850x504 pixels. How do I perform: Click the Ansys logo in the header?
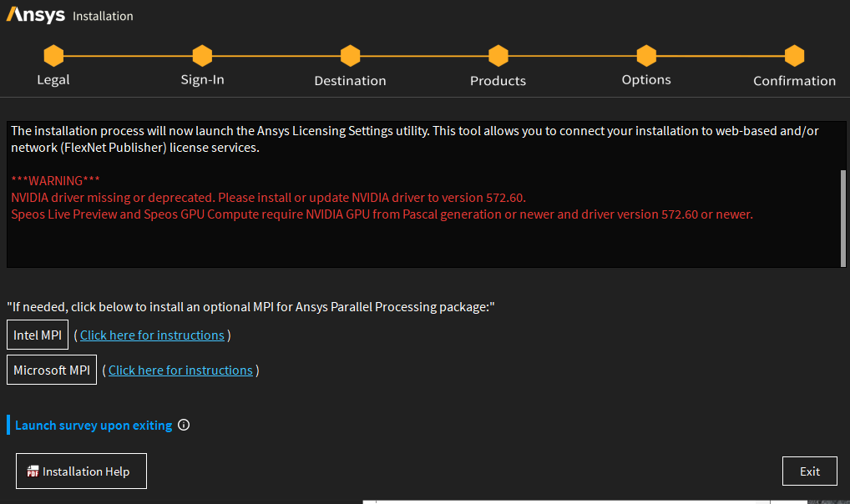[x=35, y=15]
